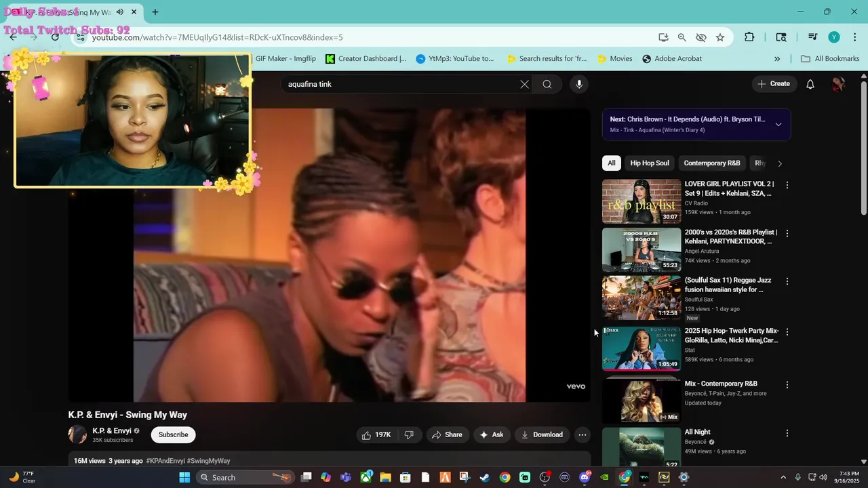The width and height of the screenshot is (868, 488).
Task: Like the video with thumbs up
Action: 376,434
